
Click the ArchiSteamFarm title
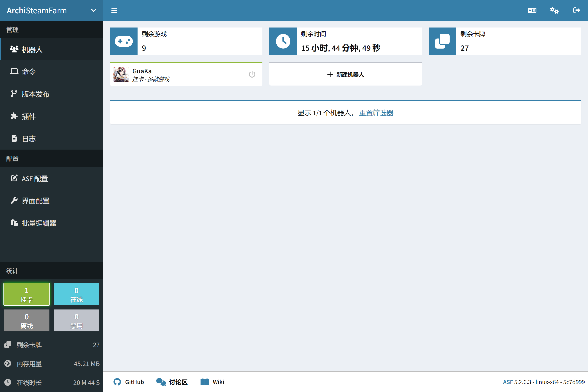pyautogui.click(x=37, y=11)
